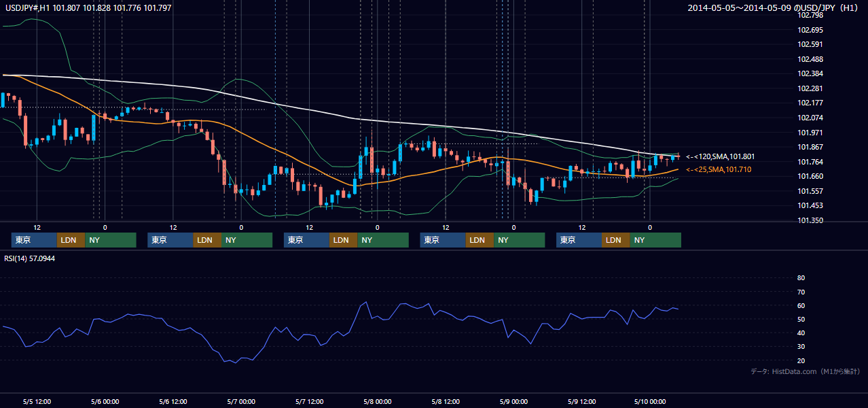Click price axis value 102.384
This screenshot has height=408, width=868.
pyautogui.click(x=811, y=73)
